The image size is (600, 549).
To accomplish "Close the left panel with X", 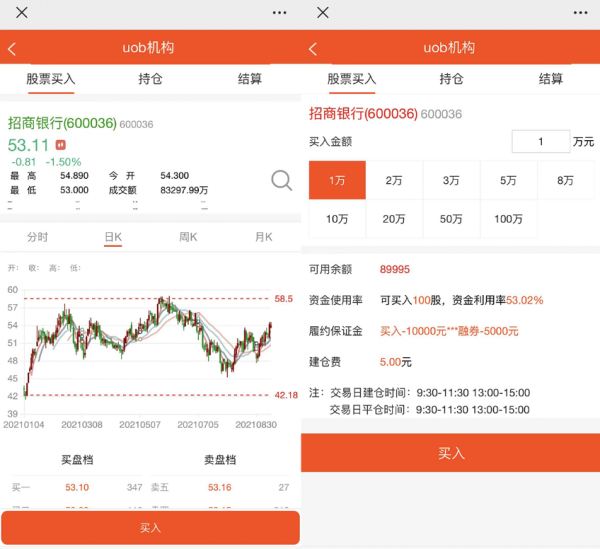I will pyautogui.click(x=21, y=12).
